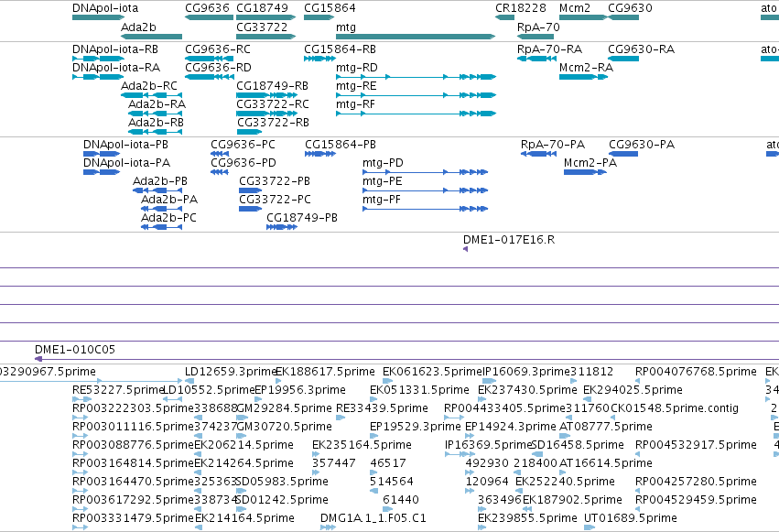
Task: Click protein DNApol-iota-PA
Action: 102,172
